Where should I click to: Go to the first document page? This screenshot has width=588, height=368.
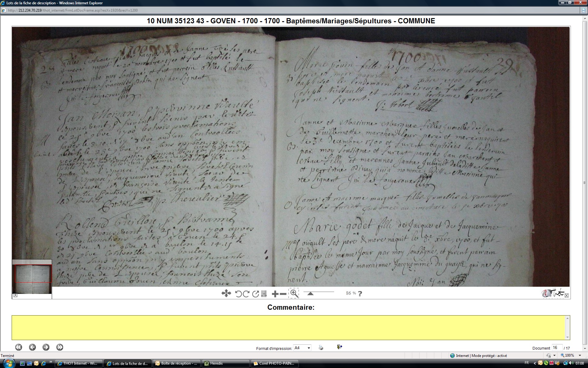(x=19, y=347)
